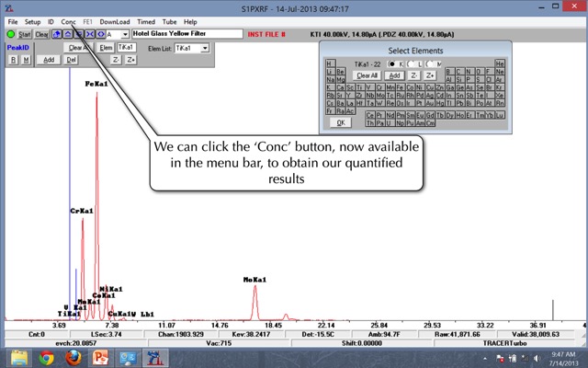This screenshot has width=588, height=368.
Task: Open the Help menu
Action: coord(190,22)
